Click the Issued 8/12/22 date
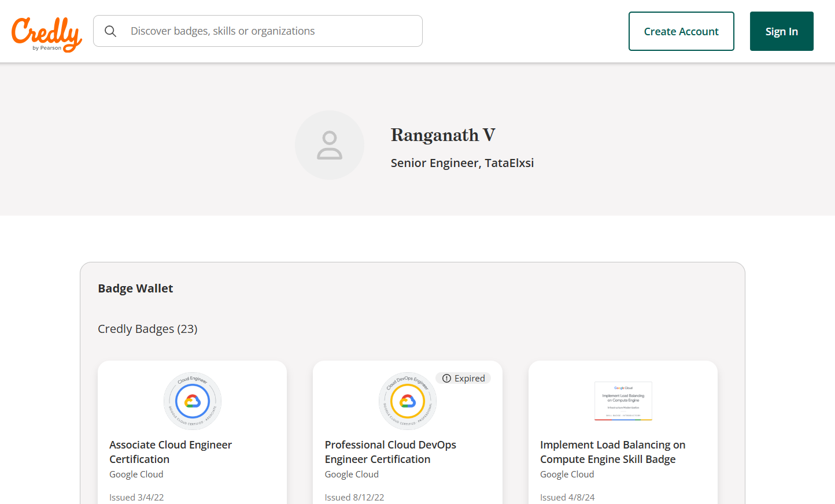 coord(354,498)
